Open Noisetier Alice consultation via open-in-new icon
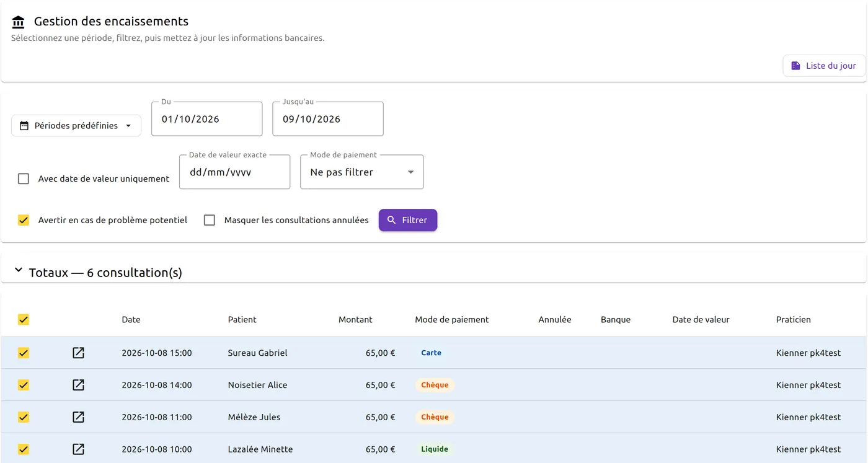This screenshot has height=463, width=868. (78, 385)
